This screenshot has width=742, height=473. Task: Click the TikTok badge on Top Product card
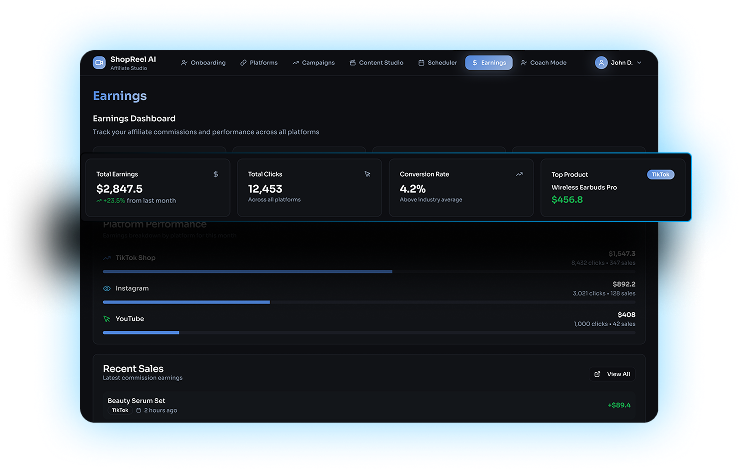[661, 174]
